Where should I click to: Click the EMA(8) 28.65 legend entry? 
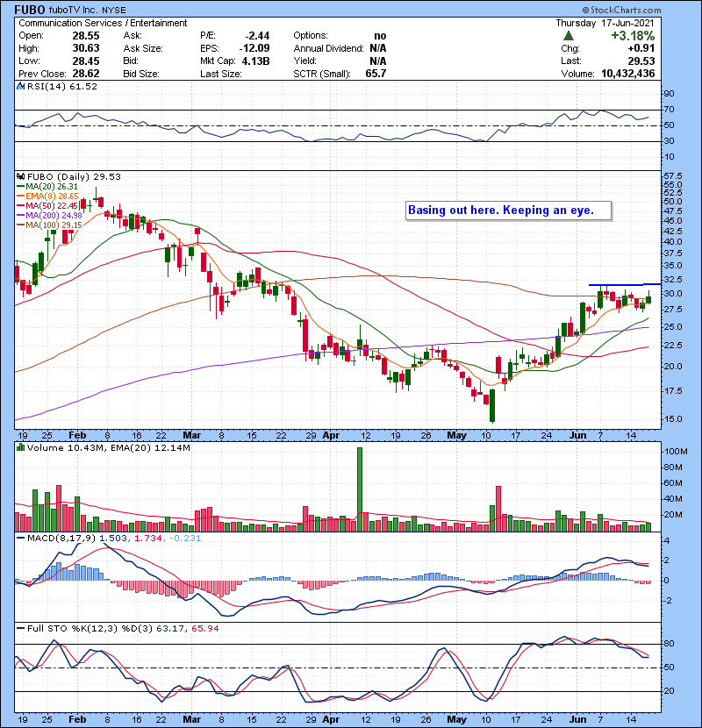[x=48, y=196]
